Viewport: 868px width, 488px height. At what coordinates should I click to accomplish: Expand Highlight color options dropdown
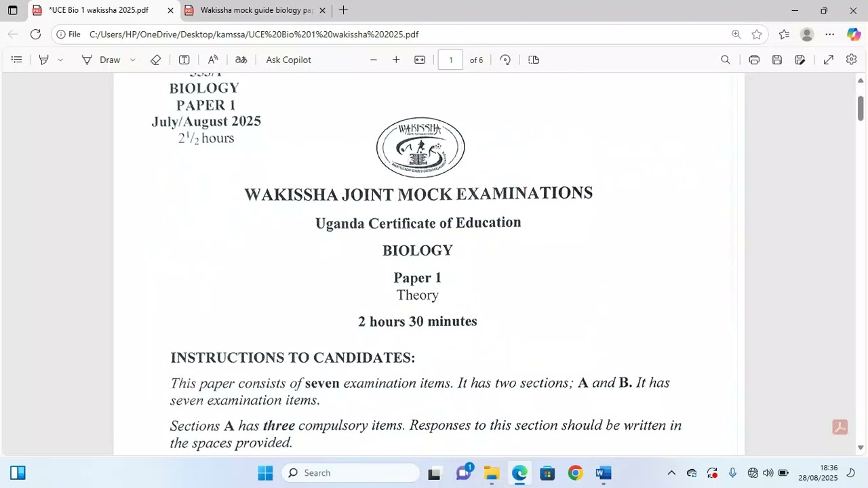(60, 60)
